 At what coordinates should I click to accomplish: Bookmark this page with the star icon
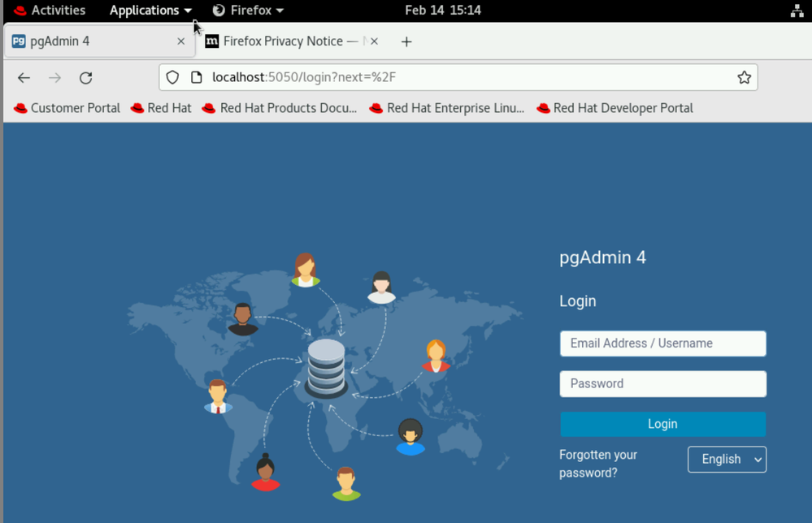744,77
